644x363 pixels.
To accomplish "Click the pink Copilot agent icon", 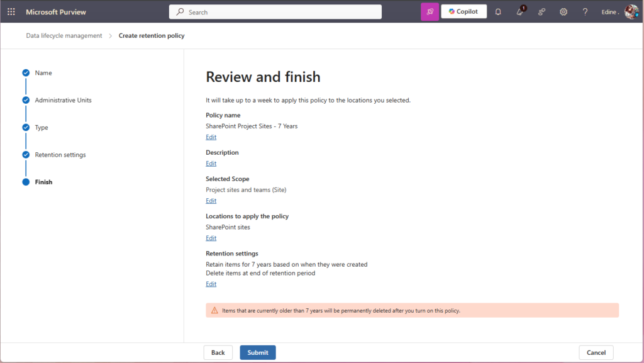I will (x=430, y=12).
